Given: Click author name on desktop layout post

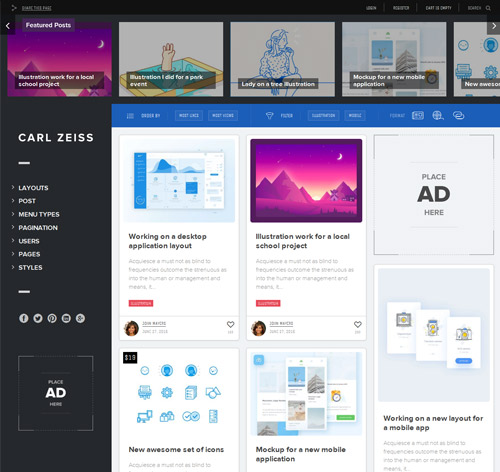Looking at the screenshot, I should click(154, 323).
